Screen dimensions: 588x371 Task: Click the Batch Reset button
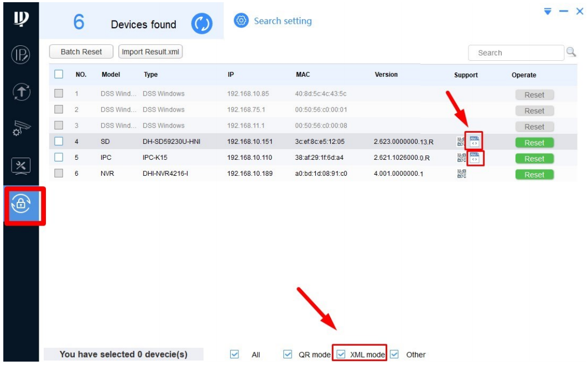tap(81, 52)
